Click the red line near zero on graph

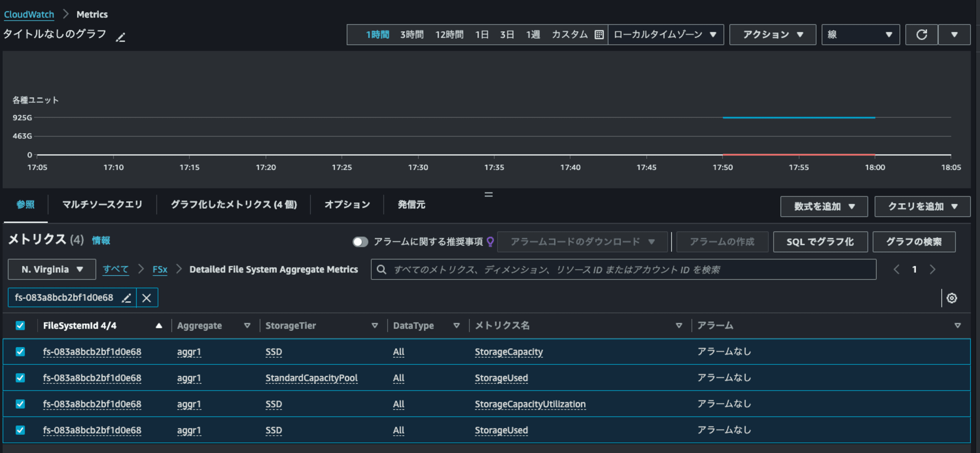pyautogui.click(x=799, y=154)
